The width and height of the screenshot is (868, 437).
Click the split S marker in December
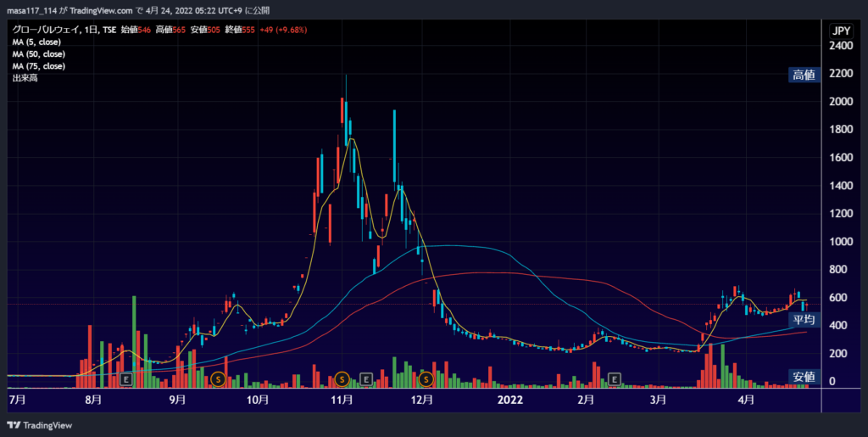[426, 379]
